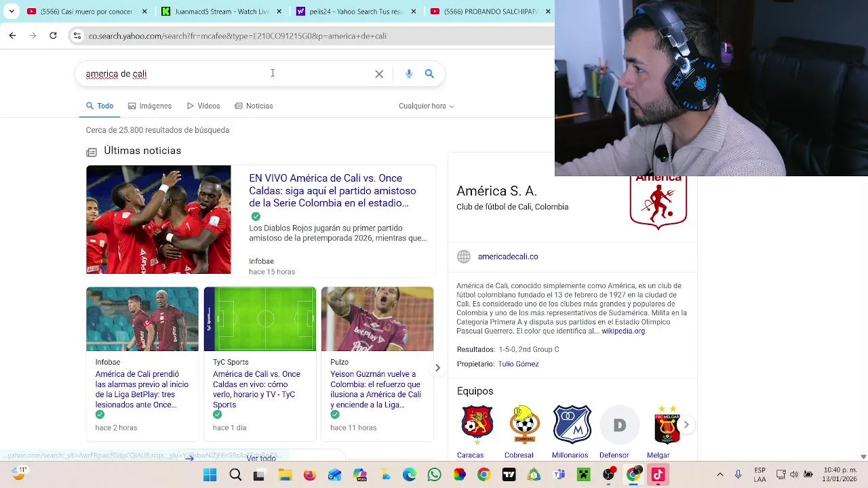Launch Firefox from the taskbar

(310, 475)
